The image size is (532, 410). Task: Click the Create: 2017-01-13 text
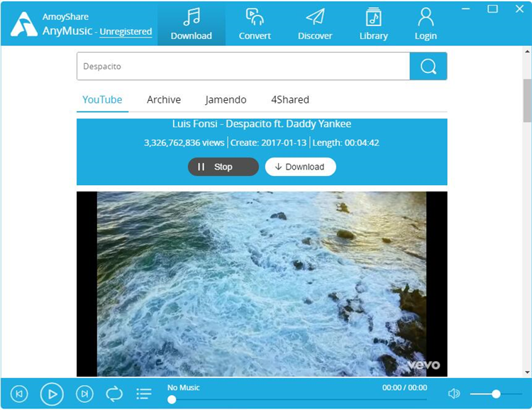[268, 143]
